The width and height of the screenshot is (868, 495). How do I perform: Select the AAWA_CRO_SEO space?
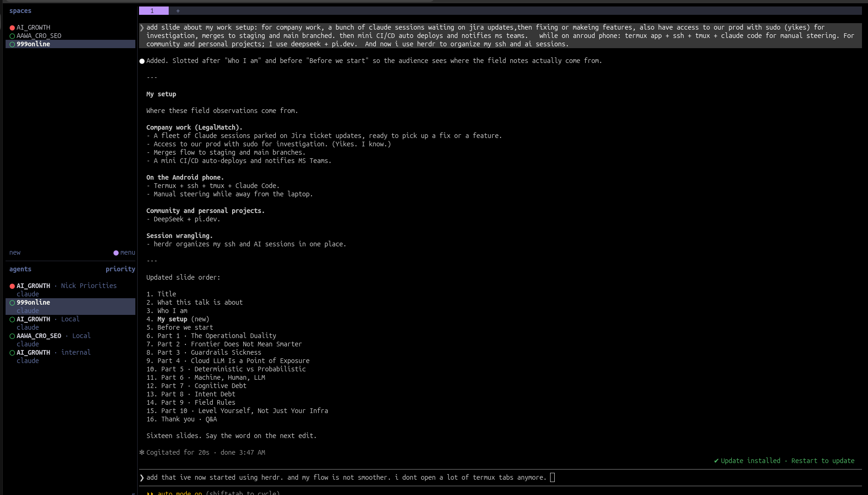pyautogui.click(x=39, y=36)
